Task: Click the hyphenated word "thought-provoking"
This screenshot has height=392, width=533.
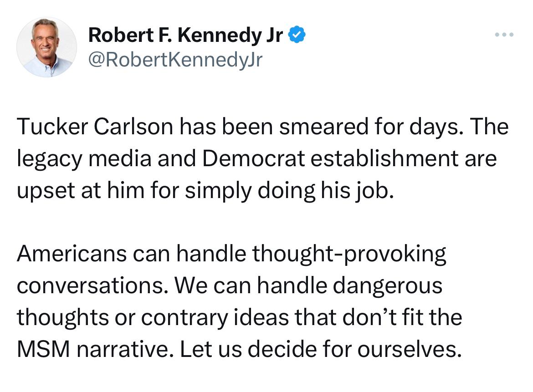Action: pyautogui.click(x=349, y=255)
